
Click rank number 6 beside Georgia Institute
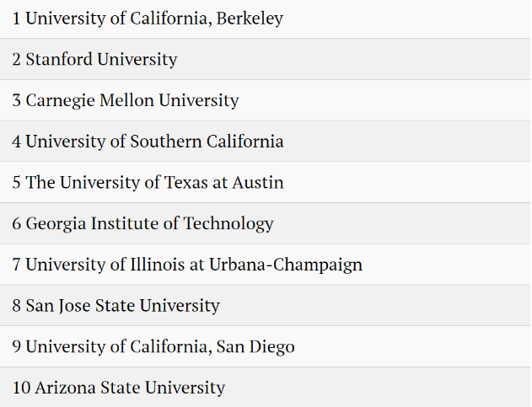point(17,224)
